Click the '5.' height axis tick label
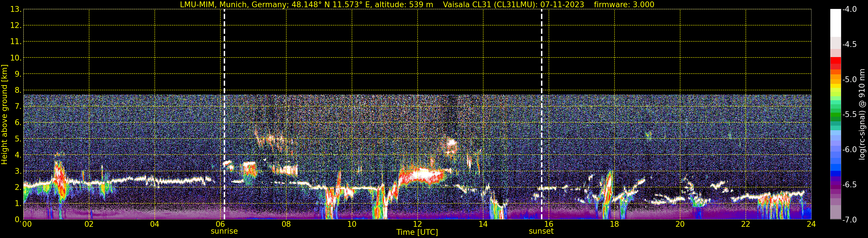868x238 pixels. coord(18,139)
